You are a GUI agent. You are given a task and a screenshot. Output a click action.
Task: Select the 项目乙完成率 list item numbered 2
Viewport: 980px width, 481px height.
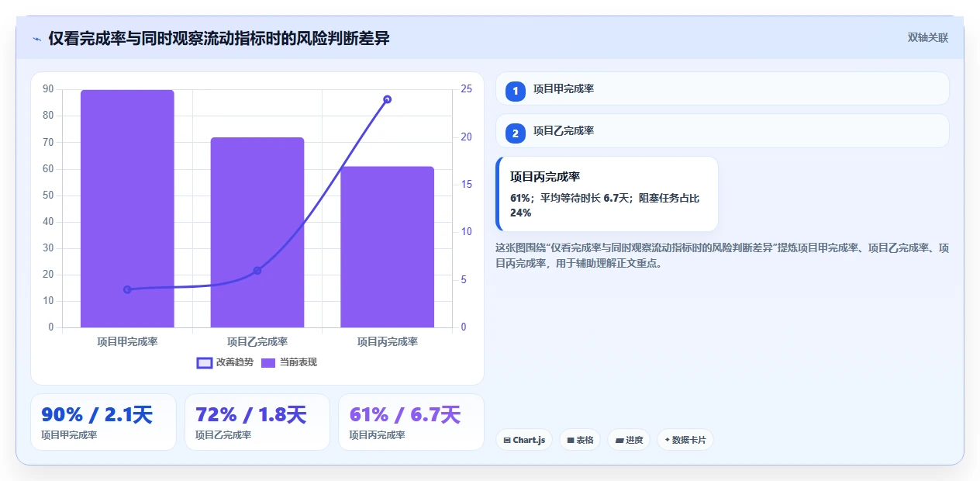722,130
